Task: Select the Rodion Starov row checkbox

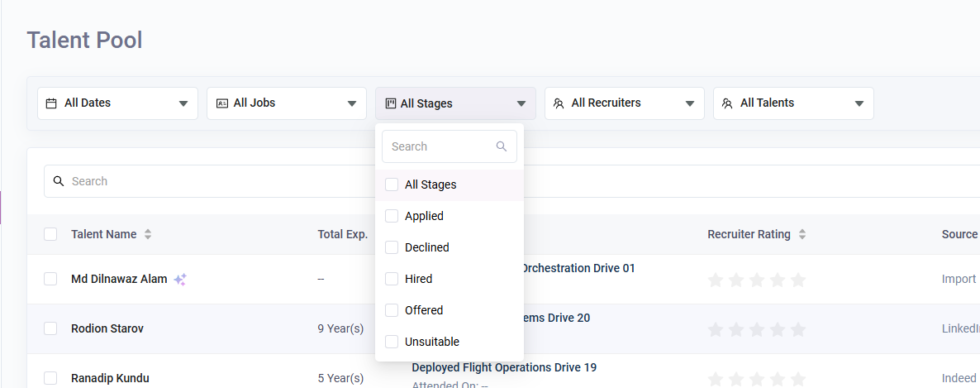Action: click(50, 328)
